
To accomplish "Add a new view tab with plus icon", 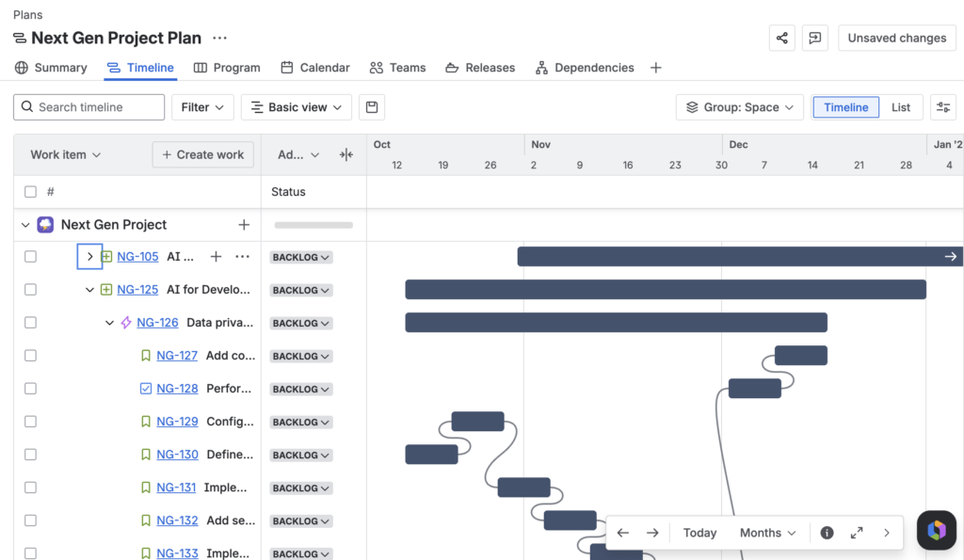I will [656, 68].
